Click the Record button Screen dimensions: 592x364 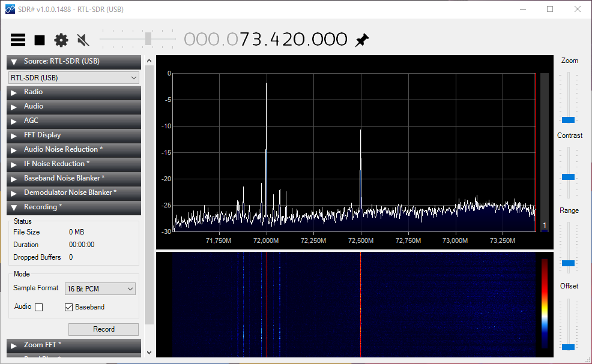[103, 329]
